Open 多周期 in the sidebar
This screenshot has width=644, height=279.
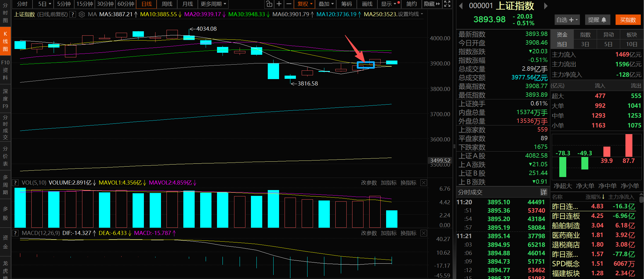pyautogui.click(x=5, y=185)
